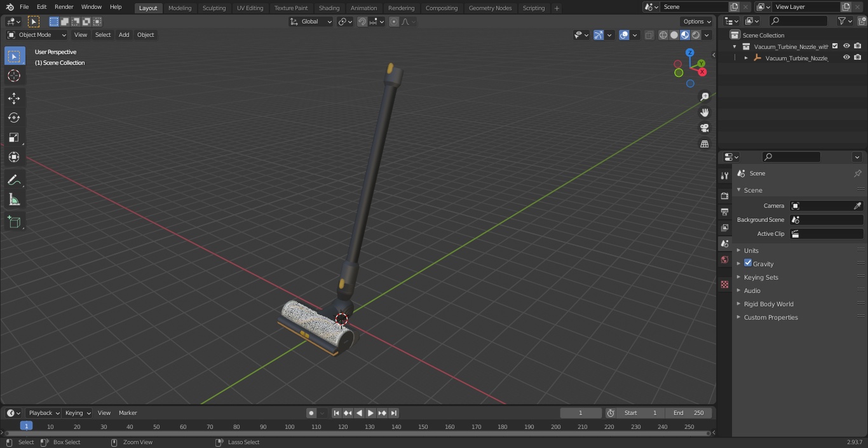This screenshot has height=448, width=868.
Task: Switch to wireframe viewport shading
Action: point(663,35)
